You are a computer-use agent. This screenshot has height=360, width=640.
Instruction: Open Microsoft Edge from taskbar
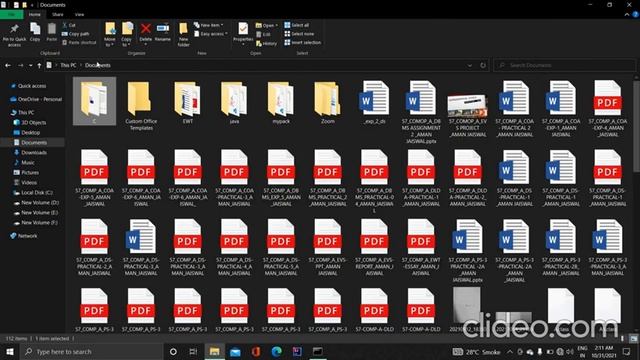click(x=276, y=351)
